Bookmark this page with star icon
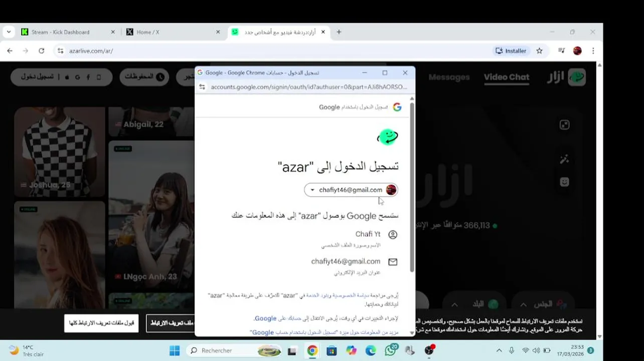Viewport: 644px width, 361px height. pos(539,51)
